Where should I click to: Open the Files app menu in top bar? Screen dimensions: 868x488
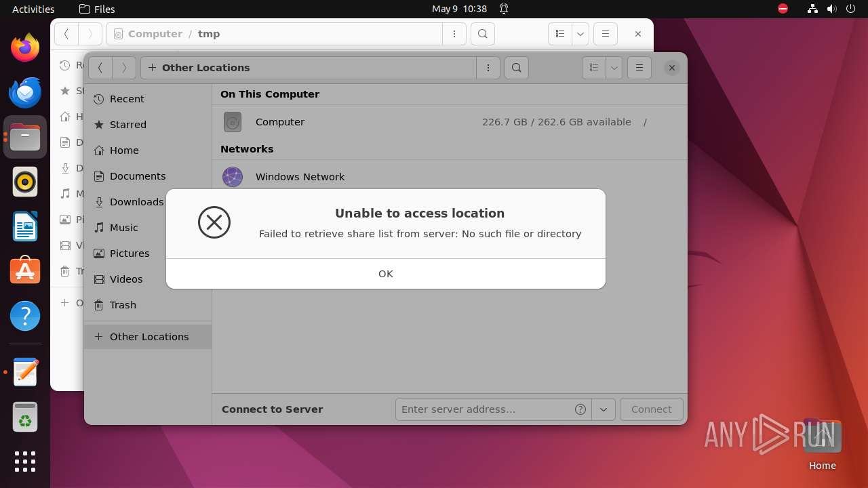pos(97,9)
